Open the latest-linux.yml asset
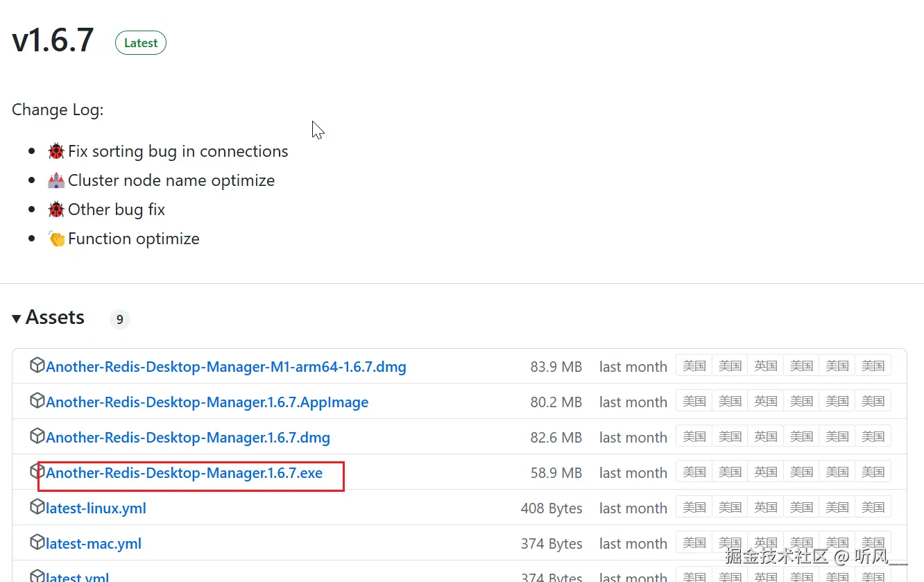Viewport: 924px width, 582px height. tap(96, 508)
